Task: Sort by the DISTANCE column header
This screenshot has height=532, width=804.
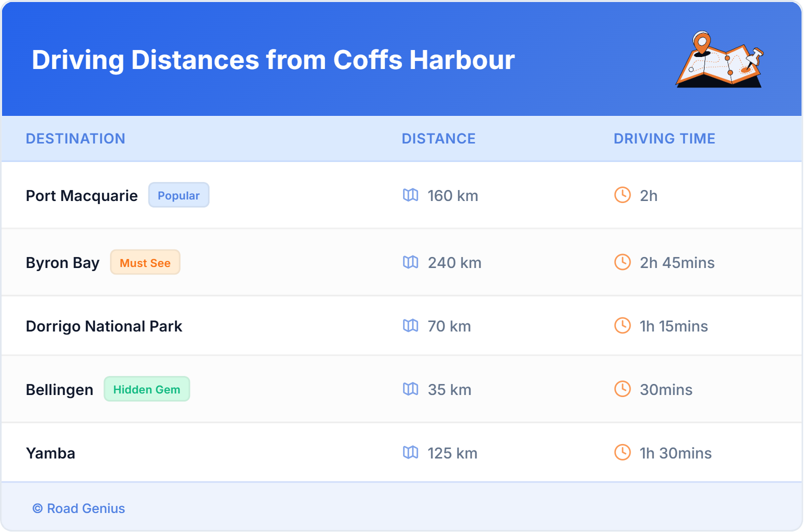Action: pyautogui.click(x=438, y=138)
